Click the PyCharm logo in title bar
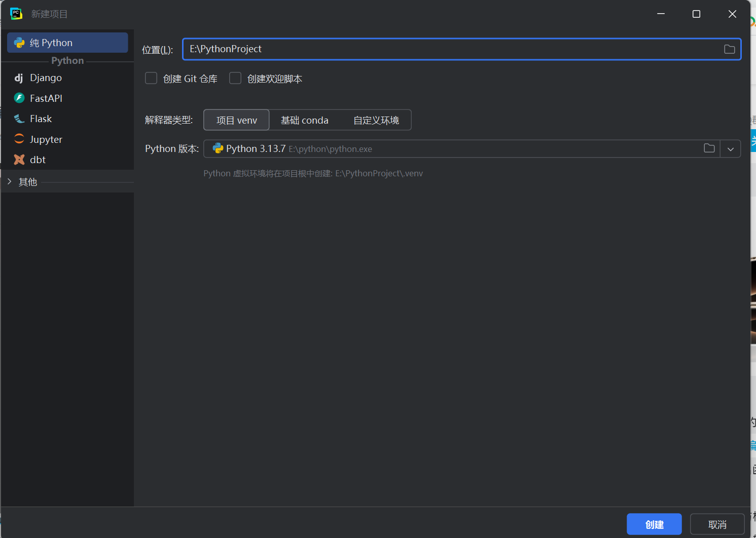 (x=16, y=14)
